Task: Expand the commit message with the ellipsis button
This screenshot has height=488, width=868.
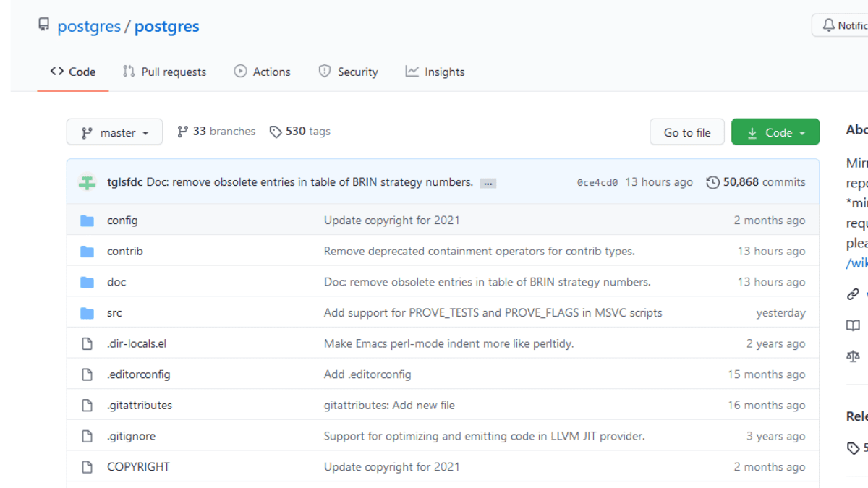Action: tap(488, 183)
